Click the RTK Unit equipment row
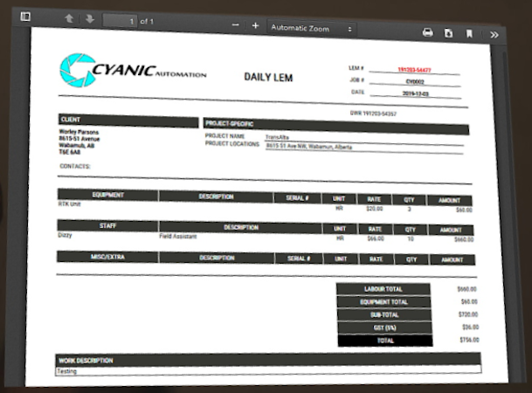The image size is (532, 393). [69, 203]
